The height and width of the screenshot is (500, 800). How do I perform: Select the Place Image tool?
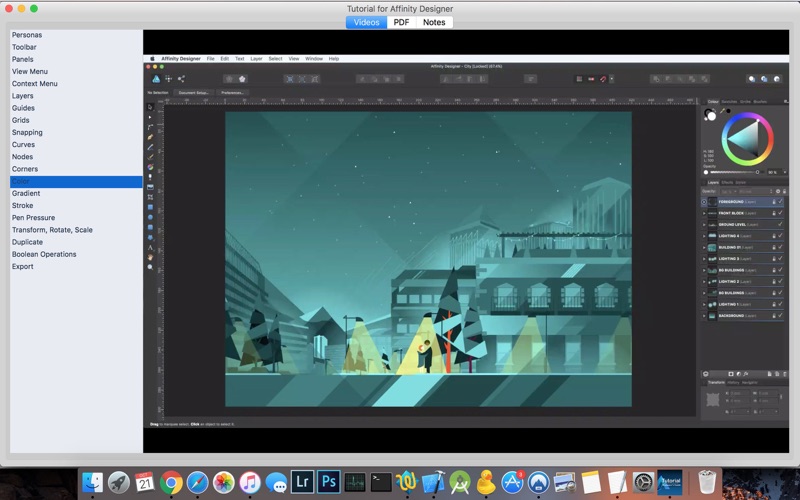150,187
